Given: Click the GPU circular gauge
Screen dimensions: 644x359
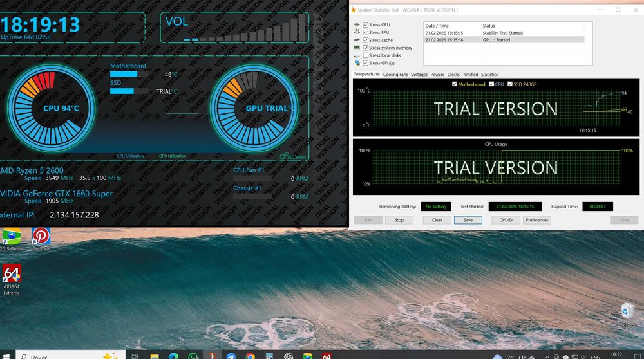Looking at the screenshot, I should [x=254, y=108].
